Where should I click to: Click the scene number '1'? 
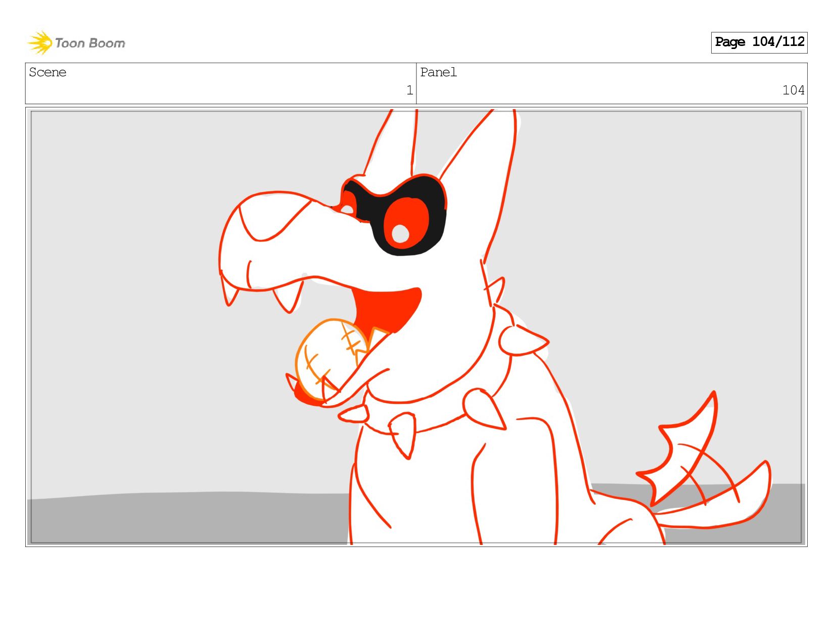tap(409, 90)
